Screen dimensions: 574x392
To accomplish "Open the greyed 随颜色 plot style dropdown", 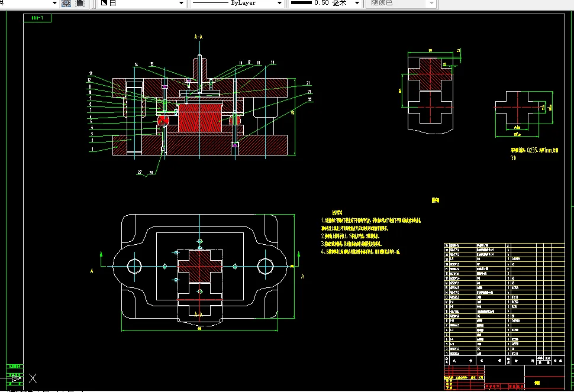I will 402,3.
